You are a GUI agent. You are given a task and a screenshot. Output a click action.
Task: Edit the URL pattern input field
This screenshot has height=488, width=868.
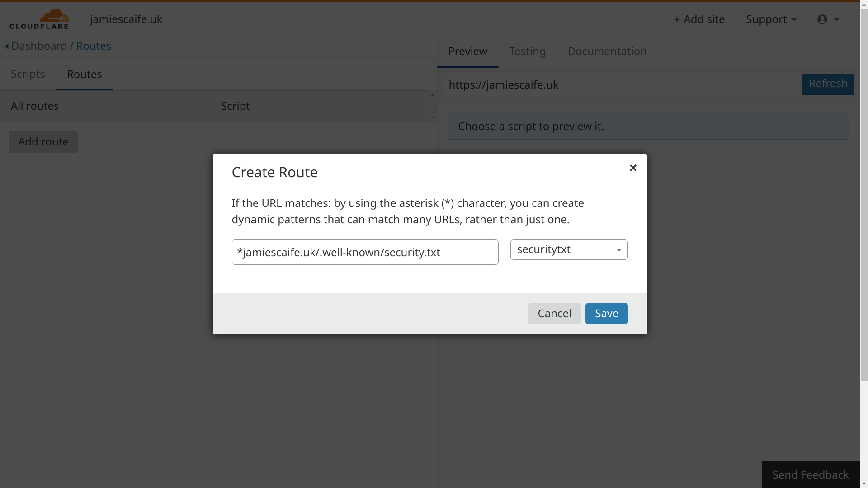click(x=365, y=252)
